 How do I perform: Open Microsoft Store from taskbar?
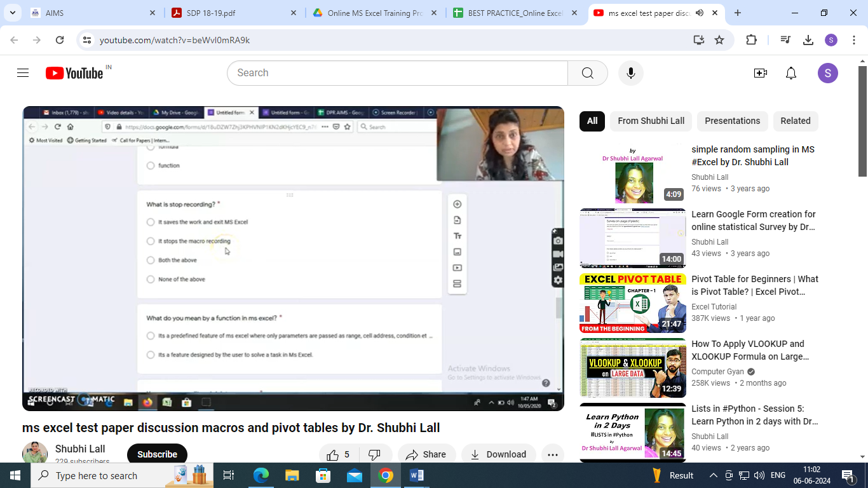point(323,475)
